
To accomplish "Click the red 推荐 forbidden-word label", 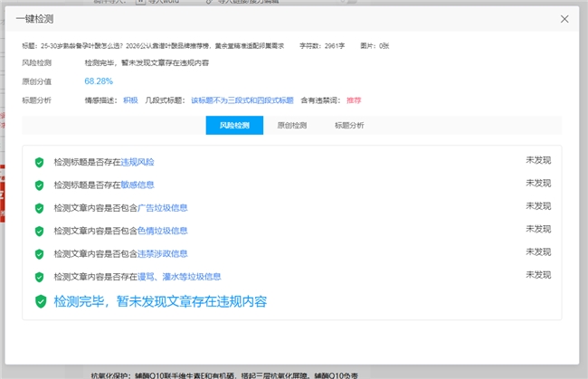I will coord(354,99).
